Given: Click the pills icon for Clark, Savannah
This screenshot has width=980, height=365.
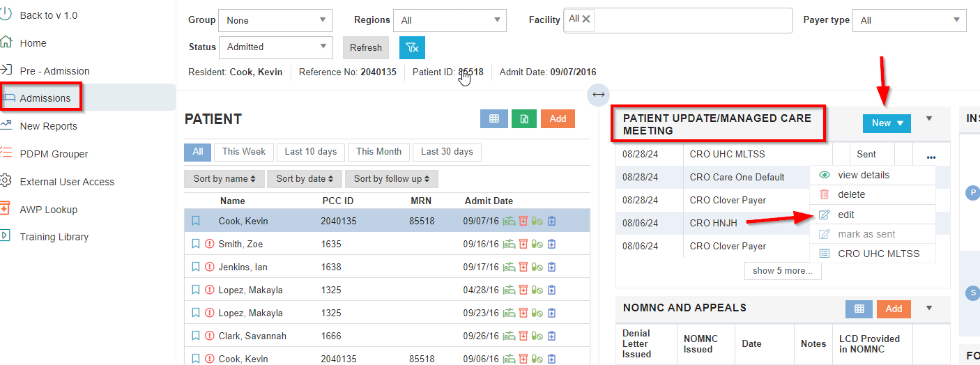Looking at the screenshot, I should click(537, 336).
